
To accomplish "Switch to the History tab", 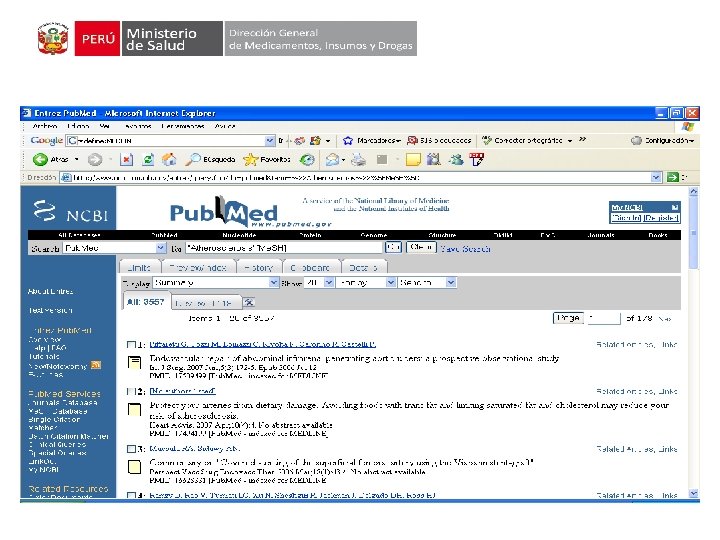I will tap(259, 267).
